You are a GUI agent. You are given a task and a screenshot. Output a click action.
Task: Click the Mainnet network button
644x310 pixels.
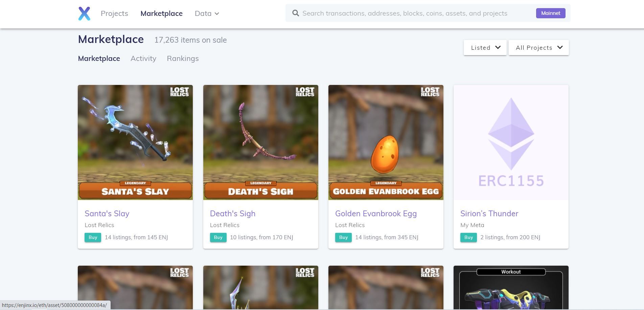click(x=551, y=13)
